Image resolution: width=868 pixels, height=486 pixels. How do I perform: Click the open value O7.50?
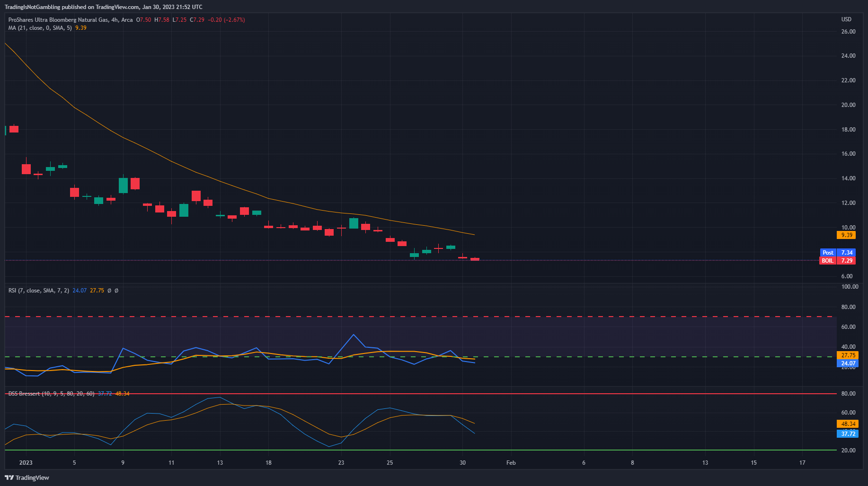click(x=144, y=20)
